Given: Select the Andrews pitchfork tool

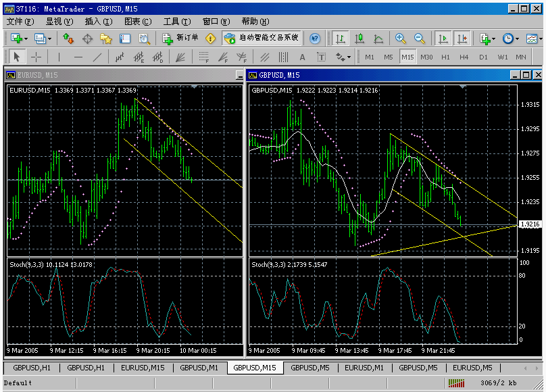Looking at the screenshot, I should pyautogui.click(x=265, y=57).
